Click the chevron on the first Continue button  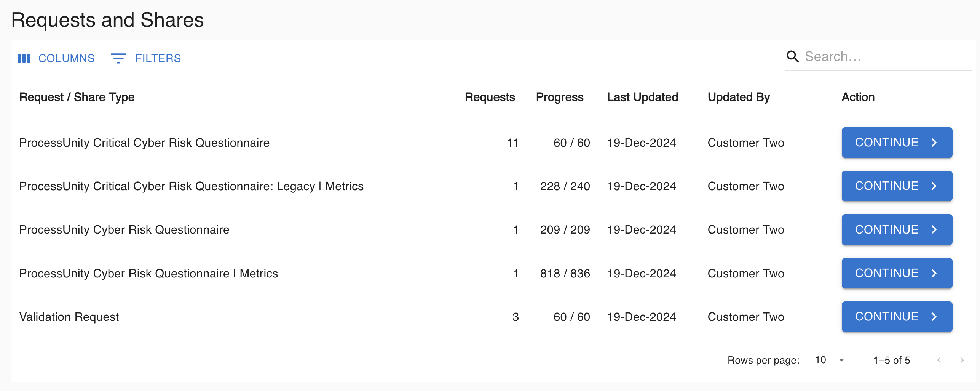coord(934,143)
